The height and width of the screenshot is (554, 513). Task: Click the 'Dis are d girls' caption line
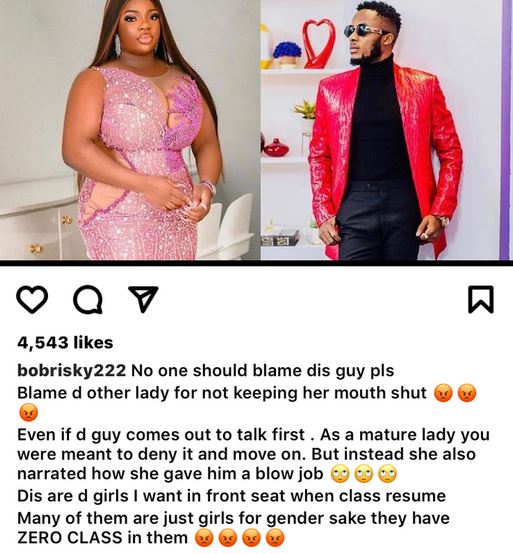click(231, 496)
